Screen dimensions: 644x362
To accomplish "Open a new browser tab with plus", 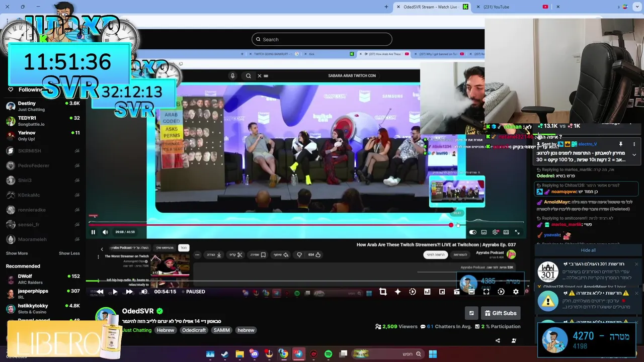I will click(x=386, y=7).
